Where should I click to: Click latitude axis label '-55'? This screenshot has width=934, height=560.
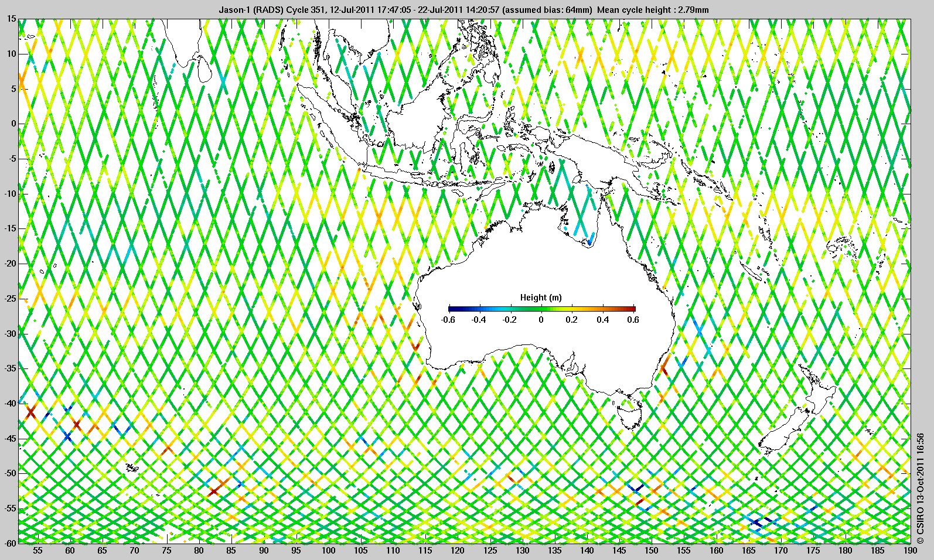[10, 508]
